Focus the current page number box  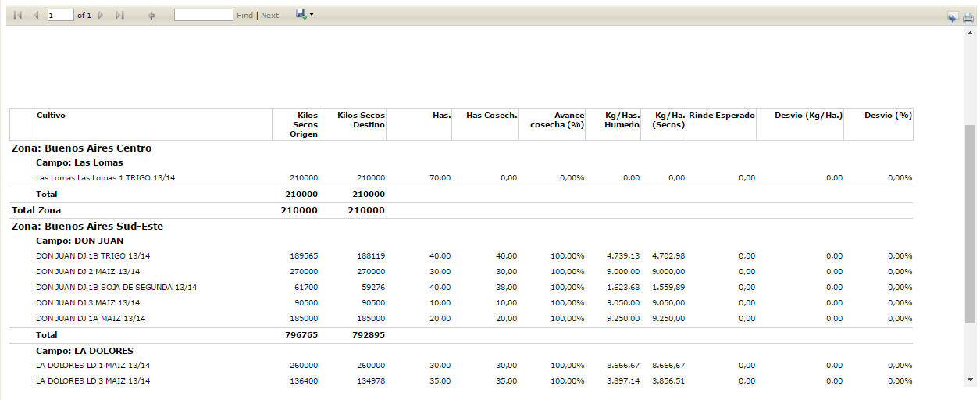tap(61, 15)
